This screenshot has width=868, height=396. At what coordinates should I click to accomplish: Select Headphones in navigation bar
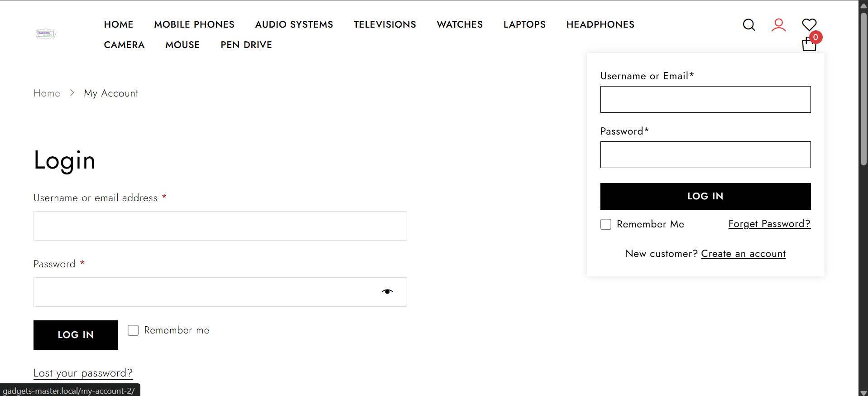coord(600,24)
